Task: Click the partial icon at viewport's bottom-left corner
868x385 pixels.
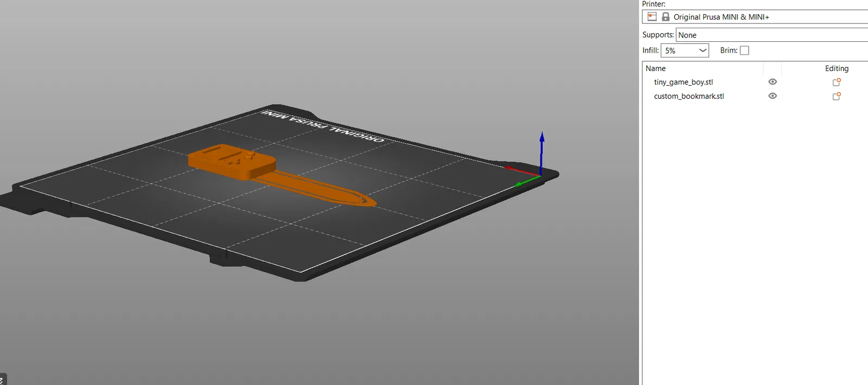Action: point(3,379)
